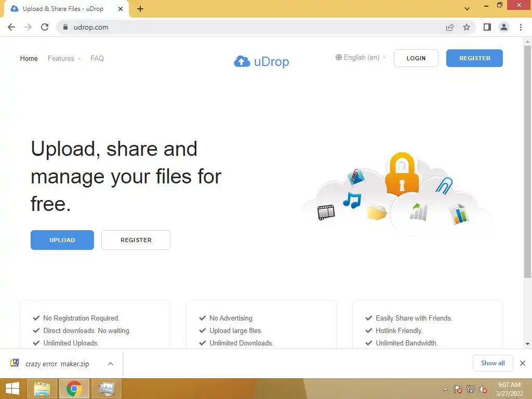Click 'Easily Share with Friends.' text
Image resolution: width=532 pixels, height=399 pixels.
(414, 318)
